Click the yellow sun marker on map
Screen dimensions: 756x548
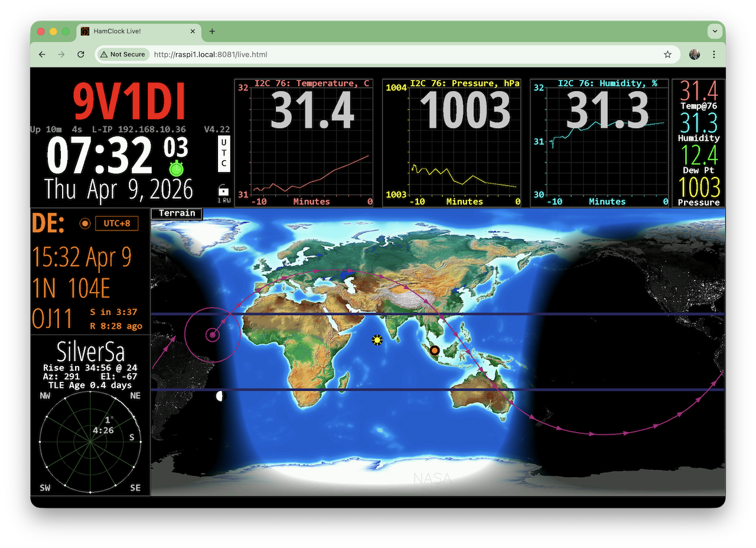[377, 340]
